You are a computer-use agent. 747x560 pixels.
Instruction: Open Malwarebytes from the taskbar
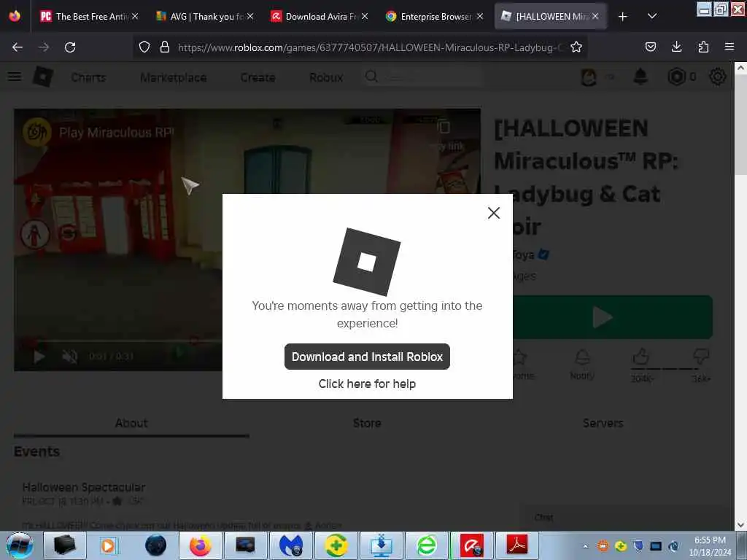[290, 545]
